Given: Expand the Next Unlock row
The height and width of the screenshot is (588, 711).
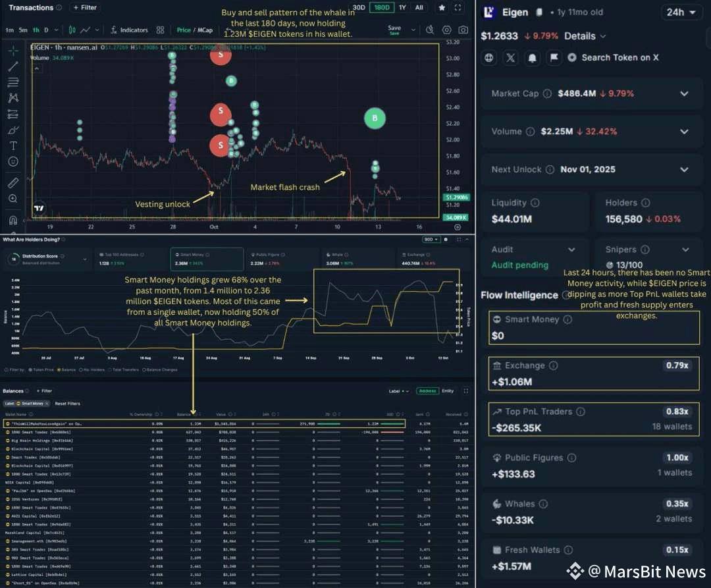Looking at the screenshot, I should tap(592, 169).
